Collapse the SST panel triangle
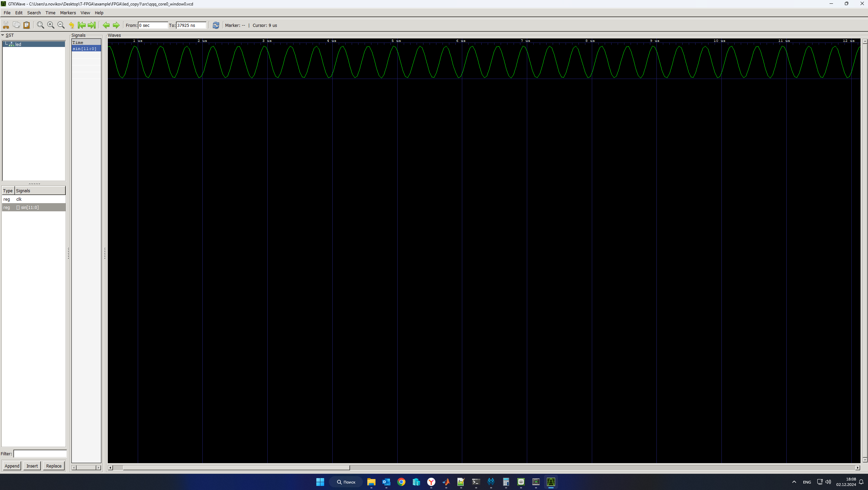The height and width of the screenshot is (490, 868). [x=3, y=35]
